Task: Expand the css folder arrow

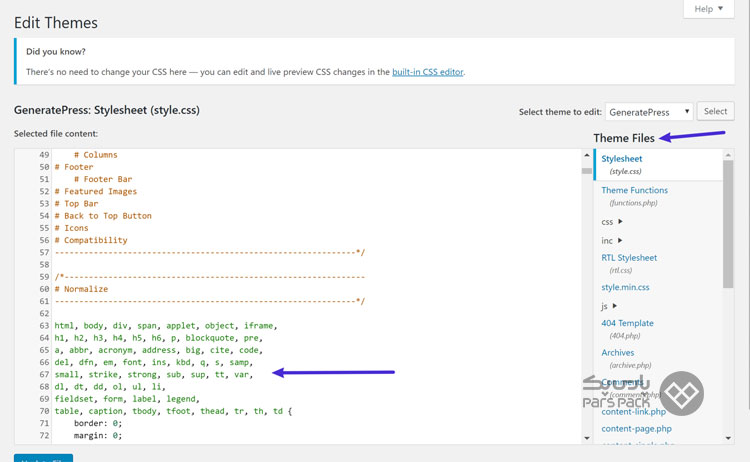Action: coord(620,221)
